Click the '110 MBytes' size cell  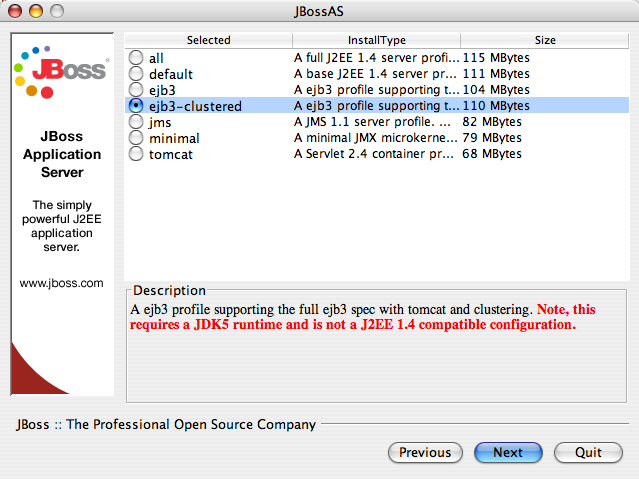pyautogui.click(x=496, y=106)
